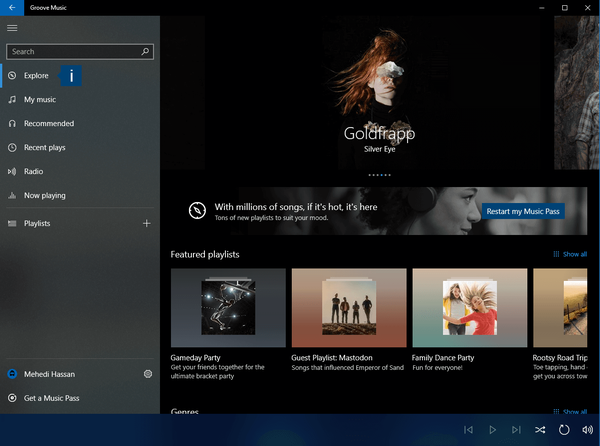Show all Genres

click(570, 411)
